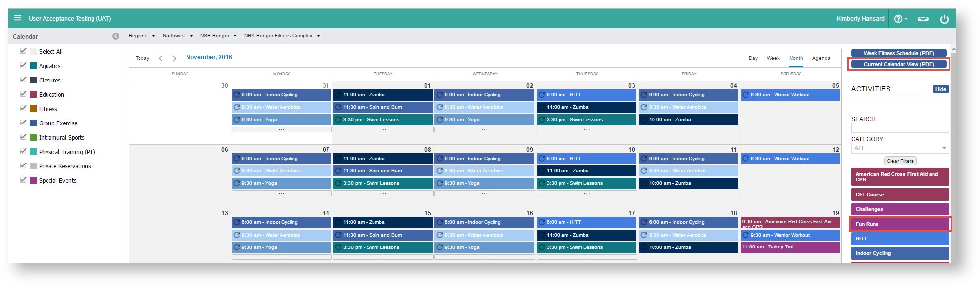
Task: Click the activities Search input field
Action: click(899, 128)
